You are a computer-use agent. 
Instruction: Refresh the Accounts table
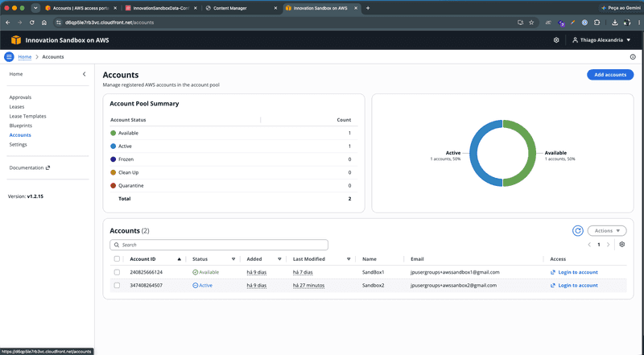[578, 231]
